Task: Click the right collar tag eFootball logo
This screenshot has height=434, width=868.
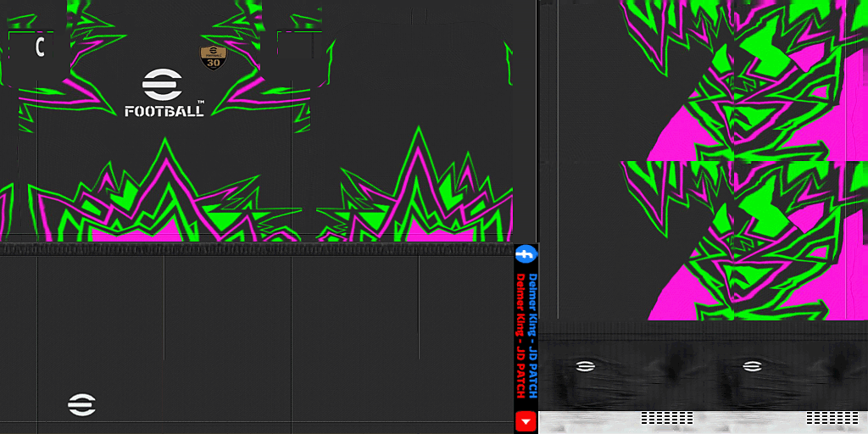Action: (x=751, y=366)
